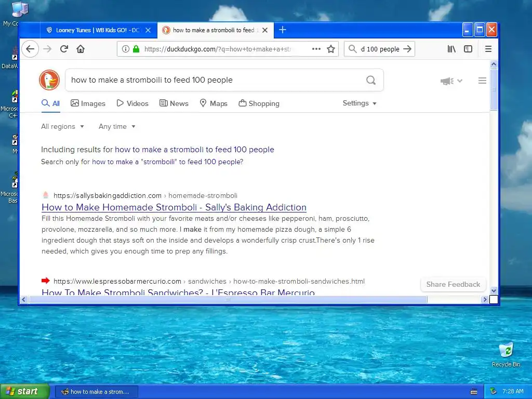
Task: Bookmark this page with the star
Action: (331, 49)
